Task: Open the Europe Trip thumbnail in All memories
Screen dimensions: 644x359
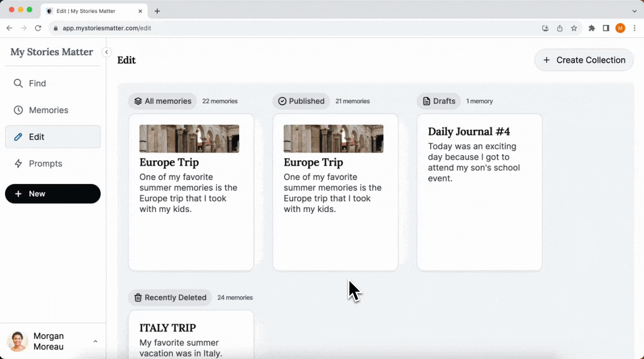Action: pos(189,139)
